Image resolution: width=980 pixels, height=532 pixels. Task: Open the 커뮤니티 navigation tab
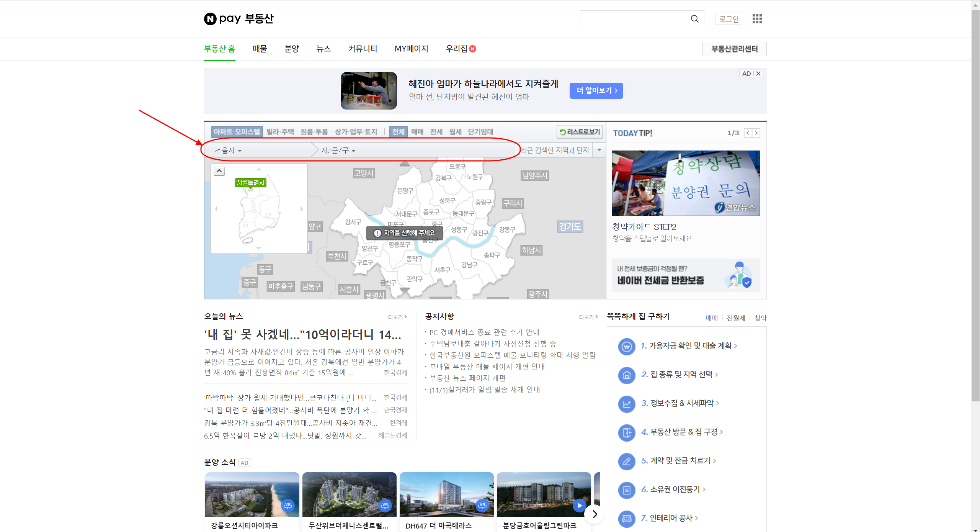(x=363, y=49)
